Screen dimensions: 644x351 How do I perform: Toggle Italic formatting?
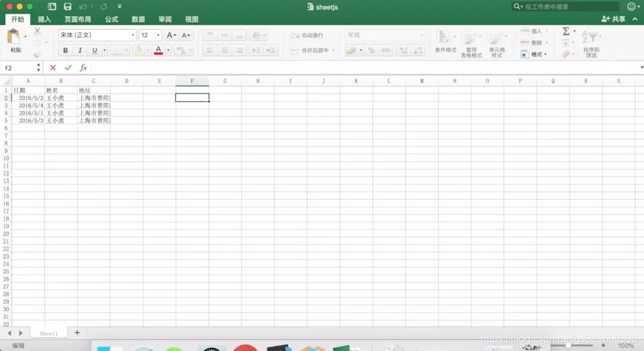click(80, 50)
